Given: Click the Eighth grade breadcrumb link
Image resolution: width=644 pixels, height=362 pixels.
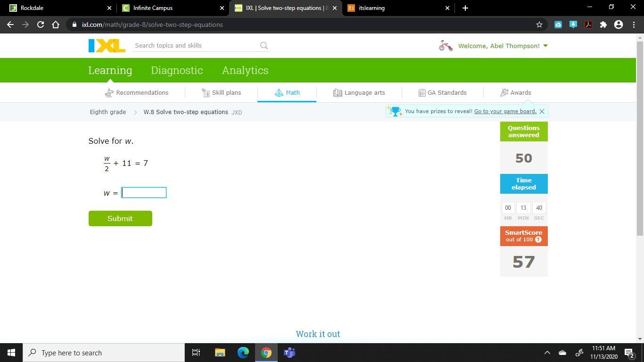Looking at the screenshot, I should click(x=108, y=112).
